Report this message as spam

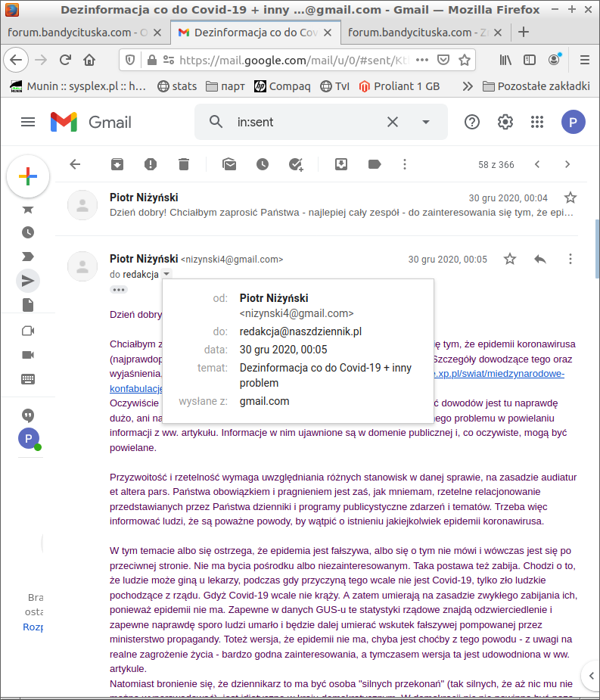pos(151,164)
